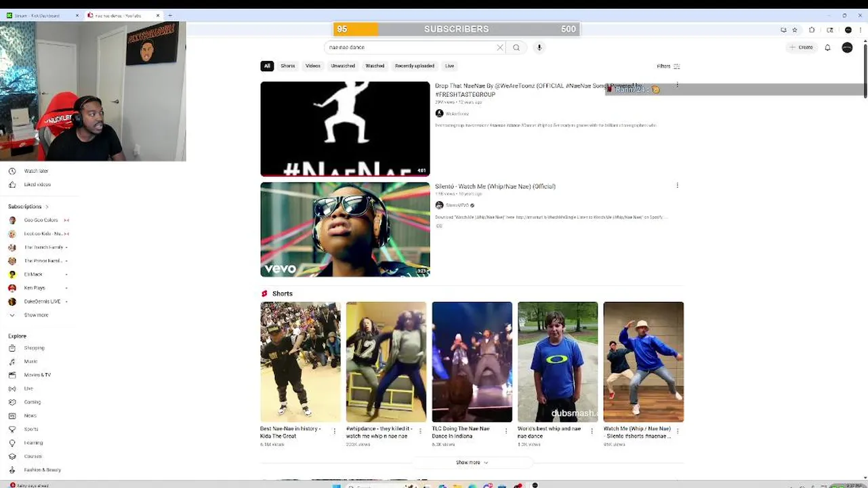This screenshot has width=868, height=488.
Task: Open the Subscriptions header chevron
Action: [47, 207]
